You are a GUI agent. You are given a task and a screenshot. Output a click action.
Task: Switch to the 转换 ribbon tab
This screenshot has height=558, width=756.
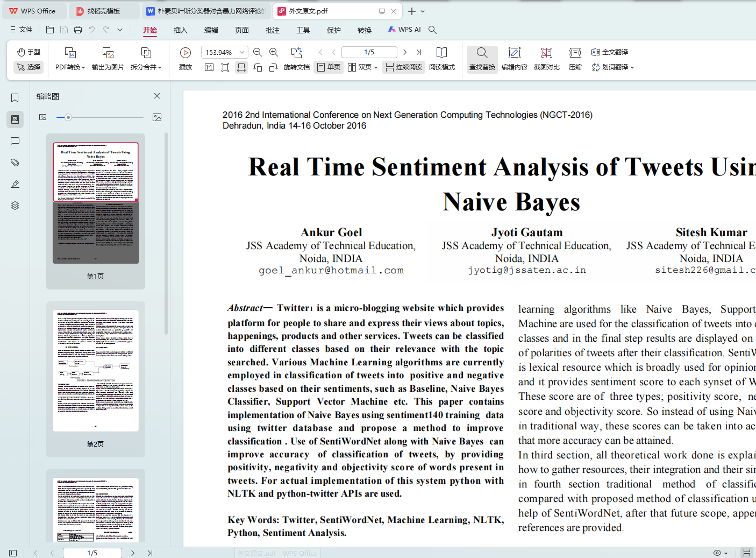click(x=365, y=30)
